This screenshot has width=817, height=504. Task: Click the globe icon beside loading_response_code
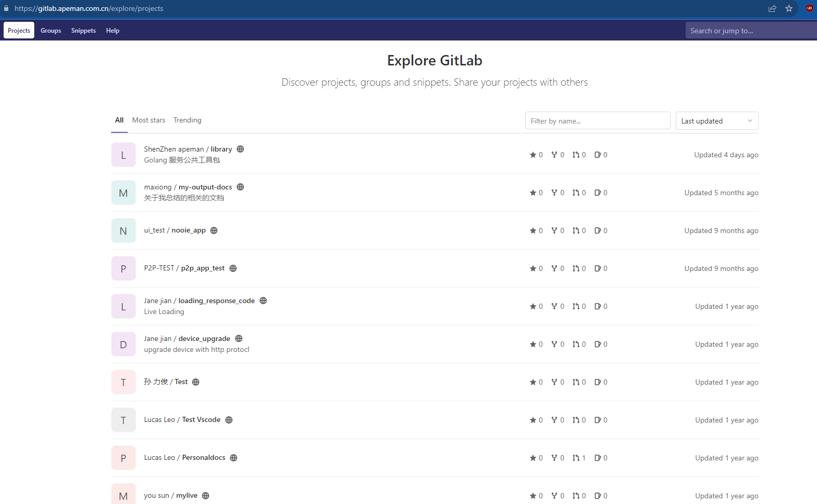[263, 301]
